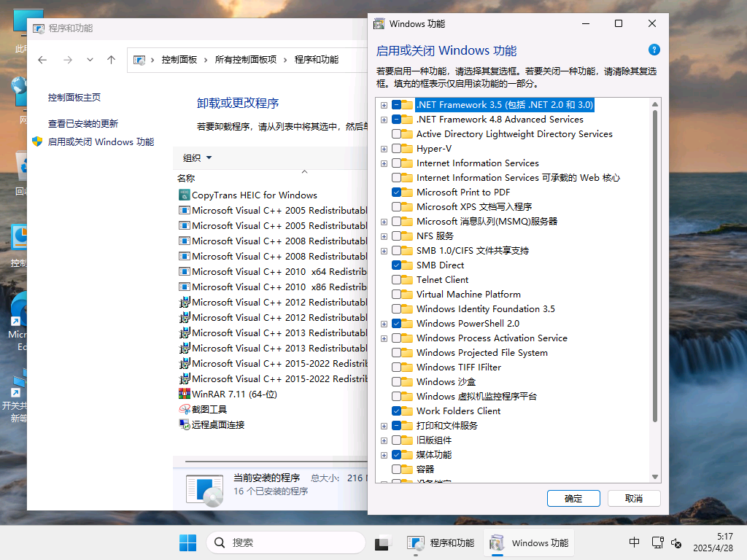Expand .NET Framework 4.8 Advanced Services

pyautogui.click(x=384, y=120)
